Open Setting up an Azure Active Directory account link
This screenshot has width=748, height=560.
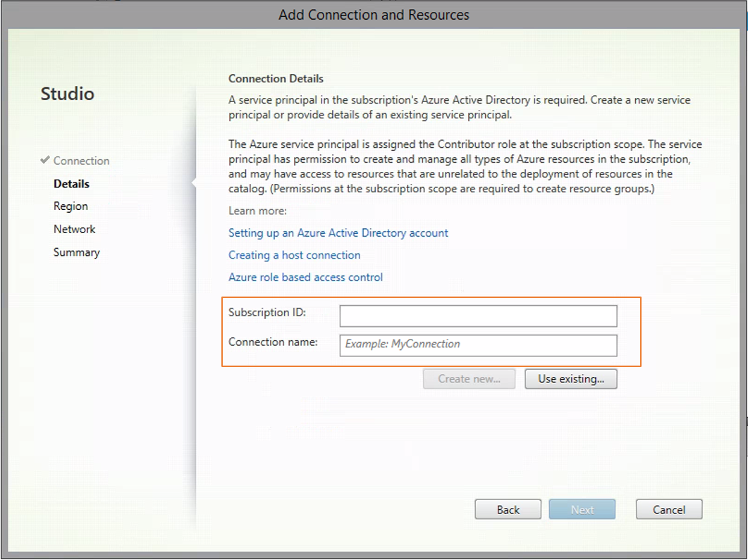338,232
